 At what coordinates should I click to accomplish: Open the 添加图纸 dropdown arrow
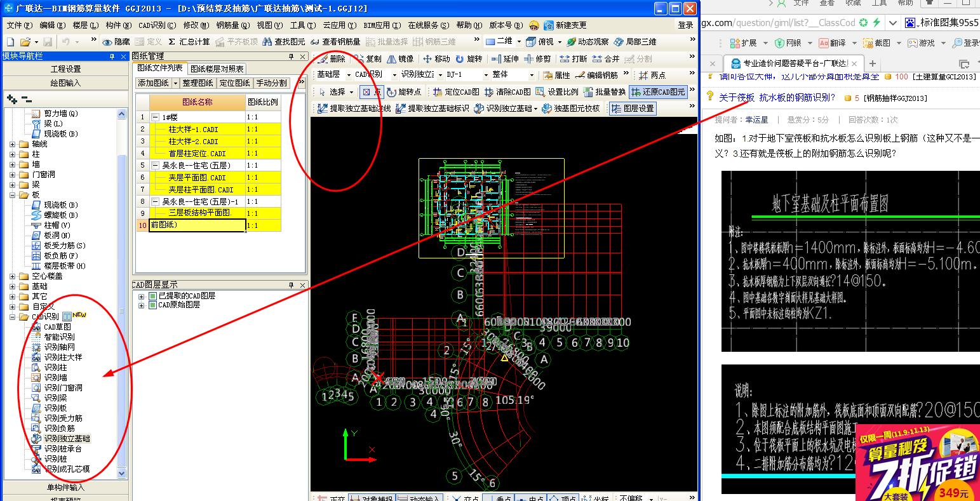(x=175, y=83)
